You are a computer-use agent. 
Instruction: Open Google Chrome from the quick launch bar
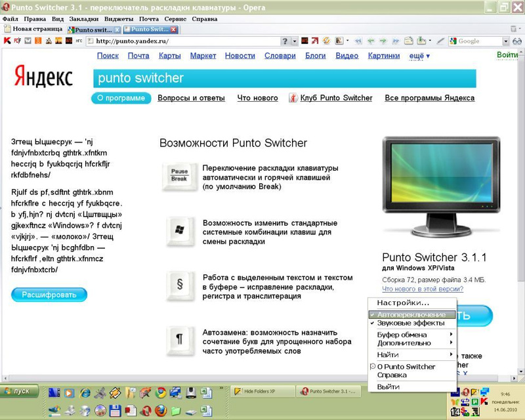(160, 393)
